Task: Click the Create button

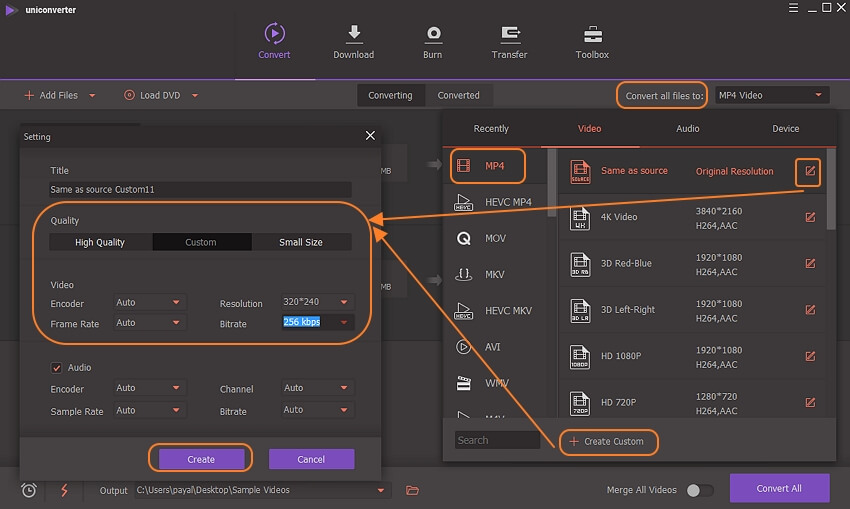Action: click(201, 459)
